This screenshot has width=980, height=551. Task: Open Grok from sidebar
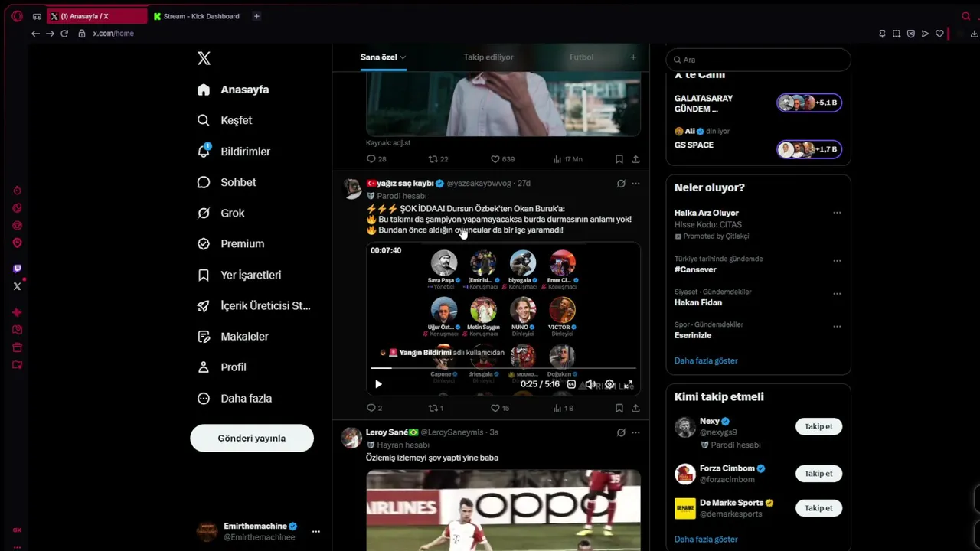point(221,213)
